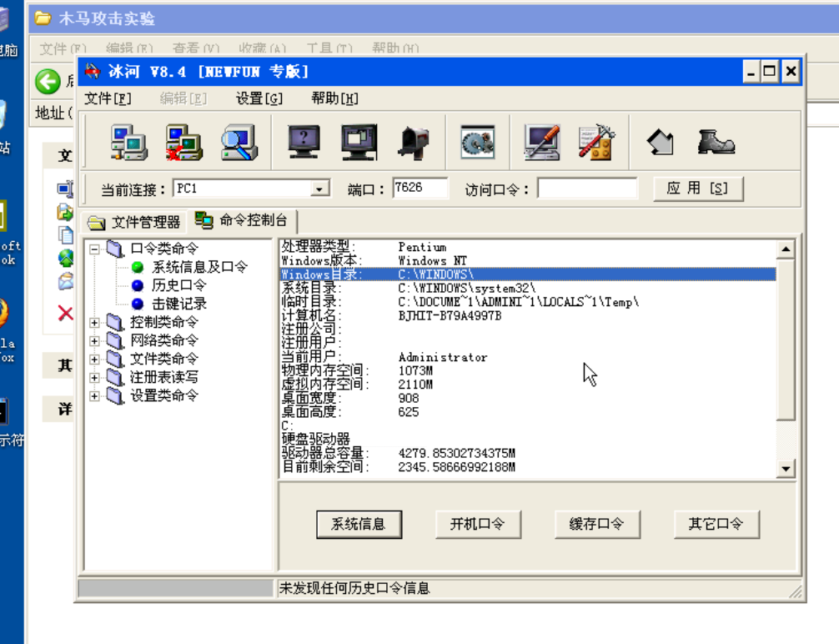Open the 文件[F] menu in 冰河
Viewport: 839px width, 644px height.
108,98
